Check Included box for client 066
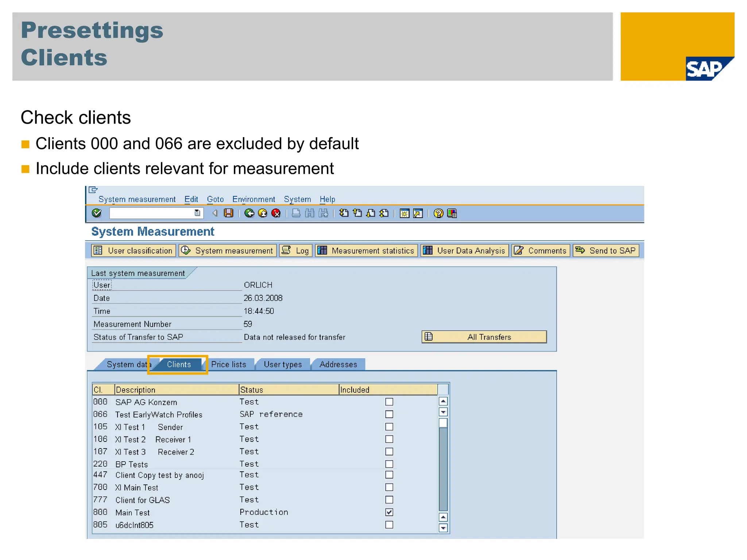The height and width of the screenshot is (560, 747). click(389, 414)
